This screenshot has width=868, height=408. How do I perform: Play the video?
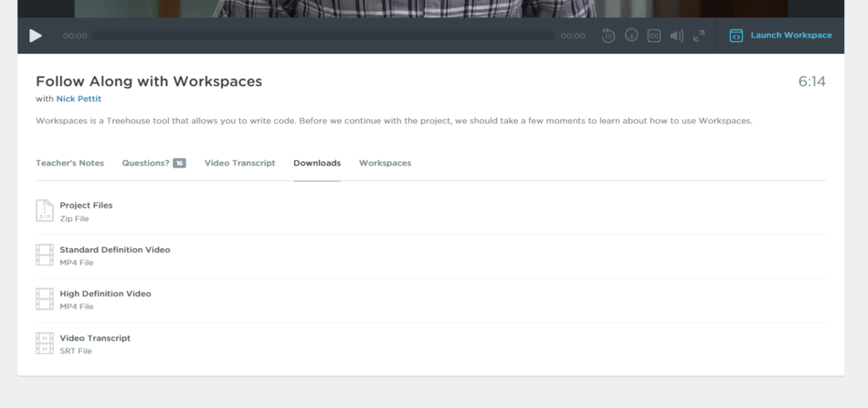[36, 36]
